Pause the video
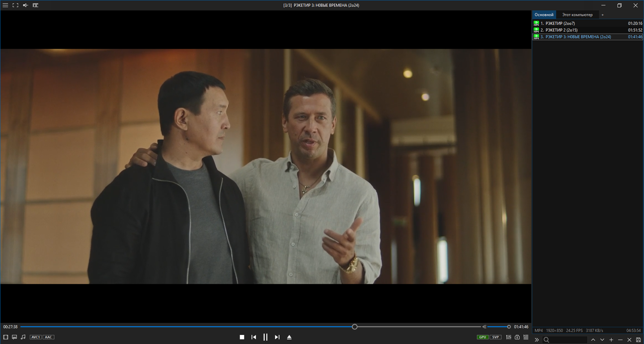Image resolution: width=644 pixels, height=344 pixels. (266, 337)
